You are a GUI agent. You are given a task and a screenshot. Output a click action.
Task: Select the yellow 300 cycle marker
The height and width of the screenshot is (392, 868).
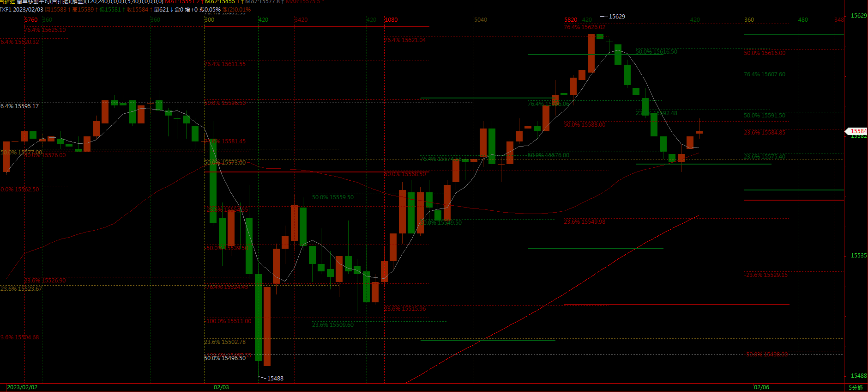(x=209, y=20)
